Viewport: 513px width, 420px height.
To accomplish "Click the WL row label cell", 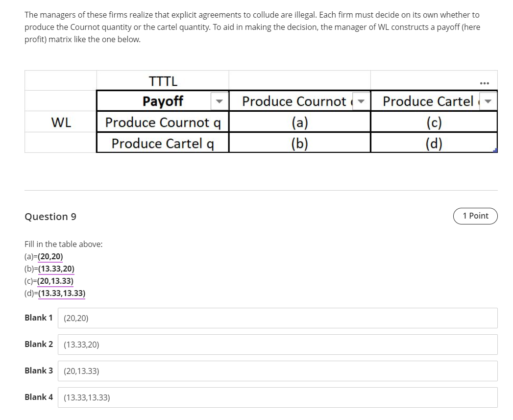I will tap(61, 122).
